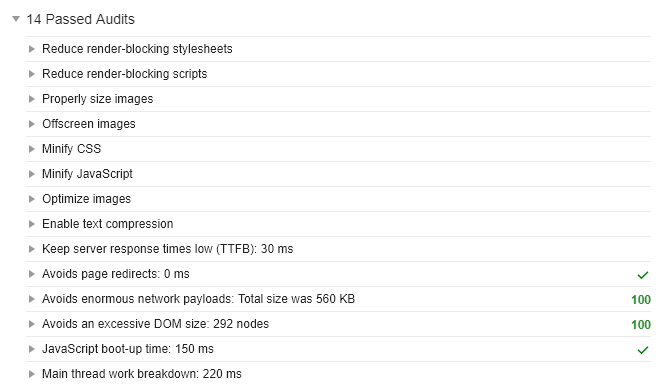Expand the Offscreen images audit arrow
The width and height of the screenshot is (663, 392).
[x=31, y=124]
